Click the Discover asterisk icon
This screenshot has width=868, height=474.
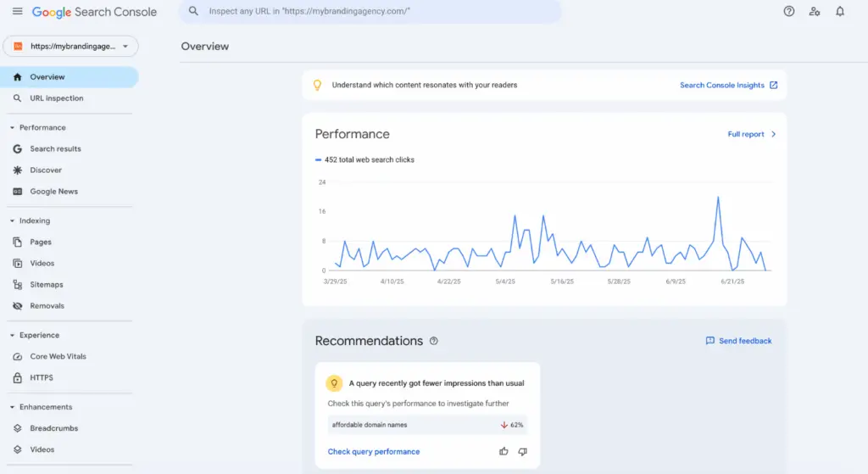pyautogui.click(x=17, y=170)
